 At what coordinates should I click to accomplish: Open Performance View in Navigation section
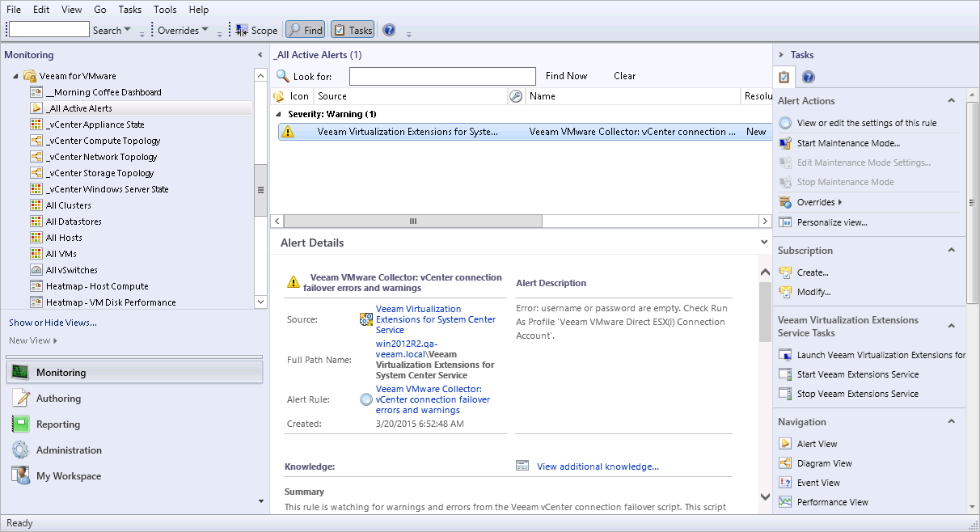tap(833, 502)
